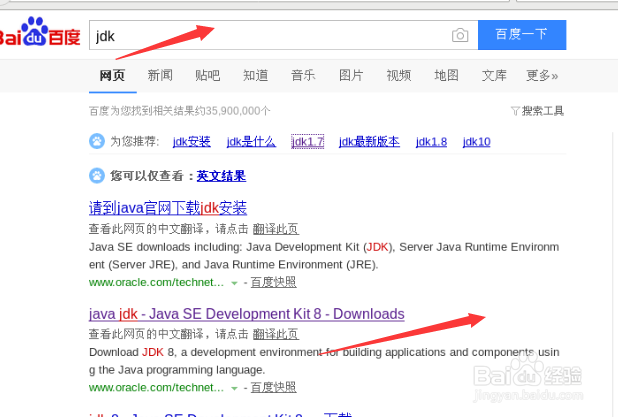Click the 百度一下 search button

coord(522,35)
